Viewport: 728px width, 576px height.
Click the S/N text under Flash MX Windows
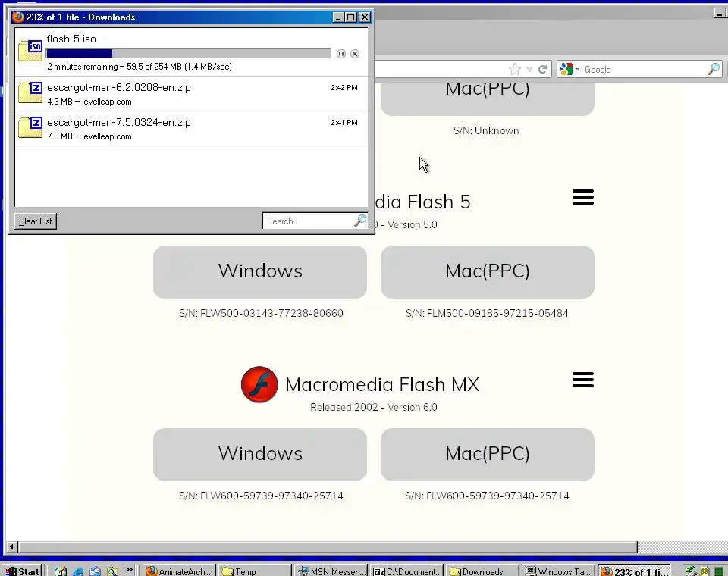(261, 496)
